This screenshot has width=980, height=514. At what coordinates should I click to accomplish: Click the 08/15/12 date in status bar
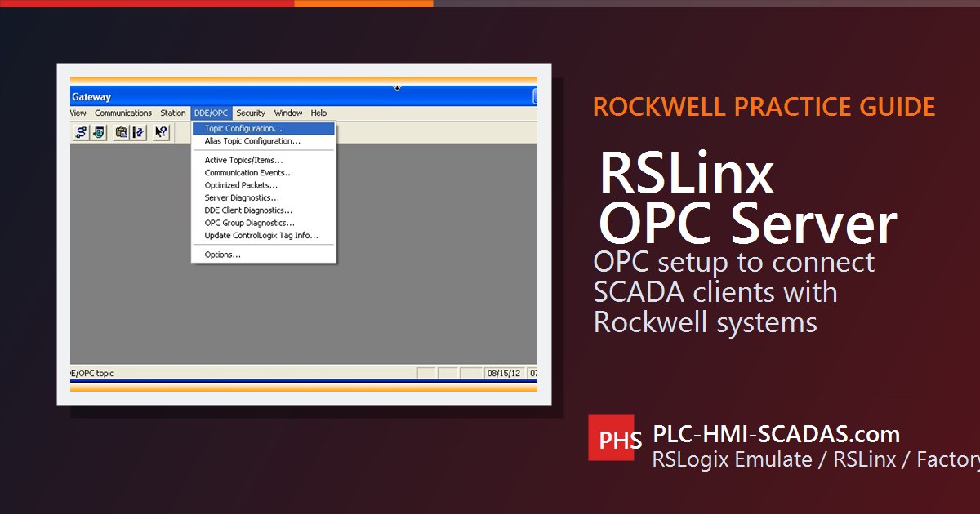click(503, 373)
